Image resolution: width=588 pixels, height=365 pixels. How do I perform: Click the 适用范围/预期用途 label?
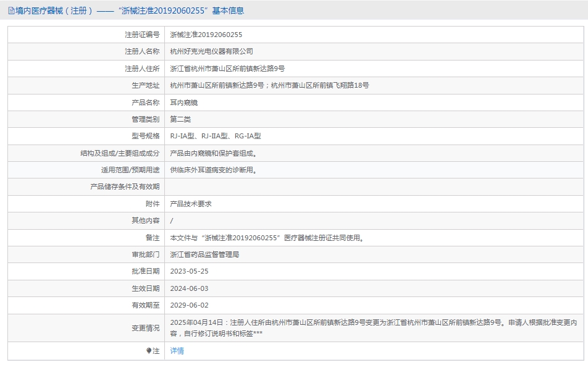coord(130,170)
